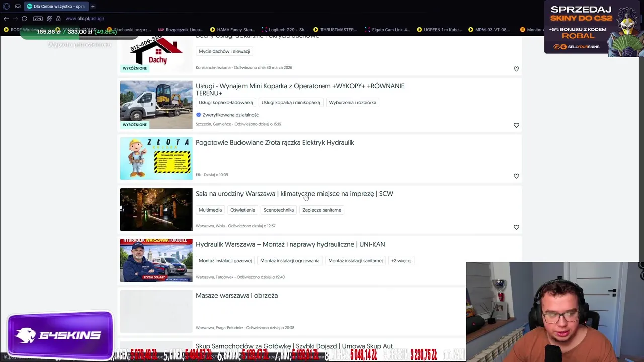
Task: Select the Oświetlenie tag
Action: click(243, 210)
